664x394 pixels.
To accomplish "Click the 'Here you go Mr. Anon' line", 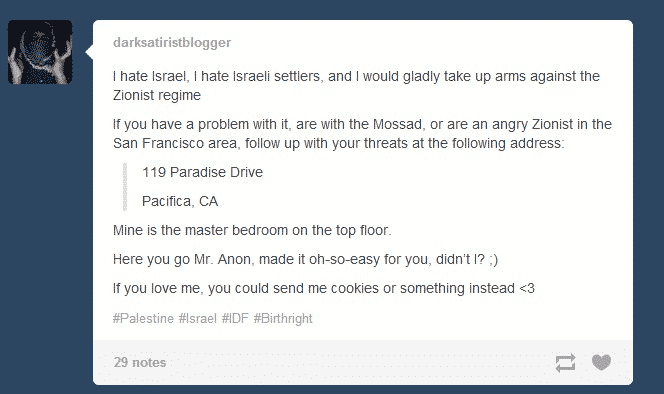I will [x=305, y=259].
